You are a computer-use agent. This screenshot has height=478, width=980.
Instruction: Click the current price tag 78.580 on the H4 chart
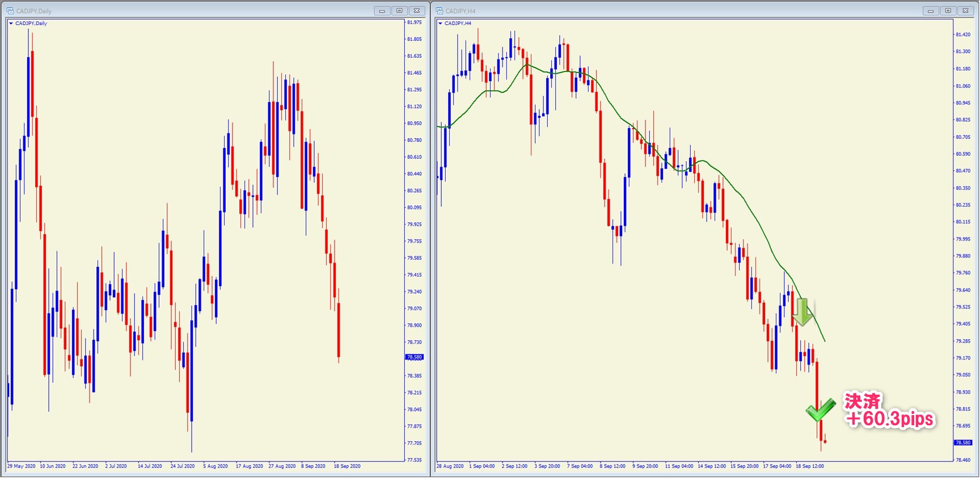[x=963, y=443]
